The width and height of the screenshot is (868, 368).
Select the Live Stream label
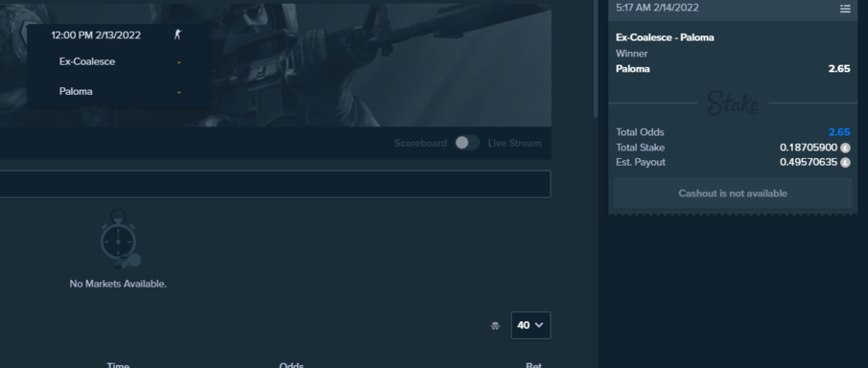tap(514, 144)
